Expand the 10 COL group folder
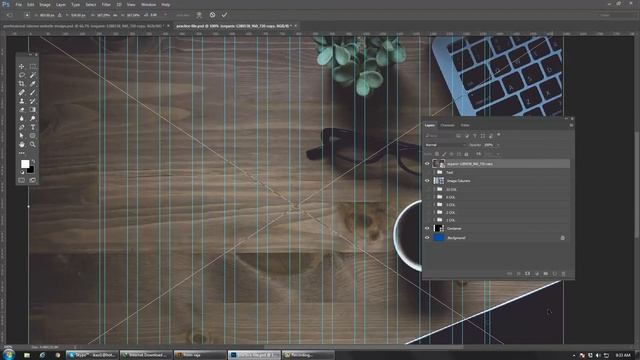Screen dimensions: 640x360 434,189
